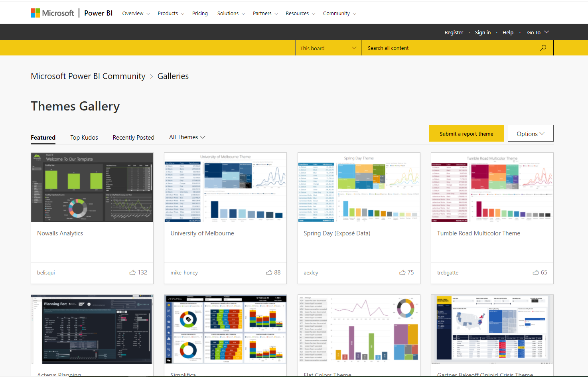Open the Overview dropdown menu
This screenshot has width=588, height=377.
(136, 14)
